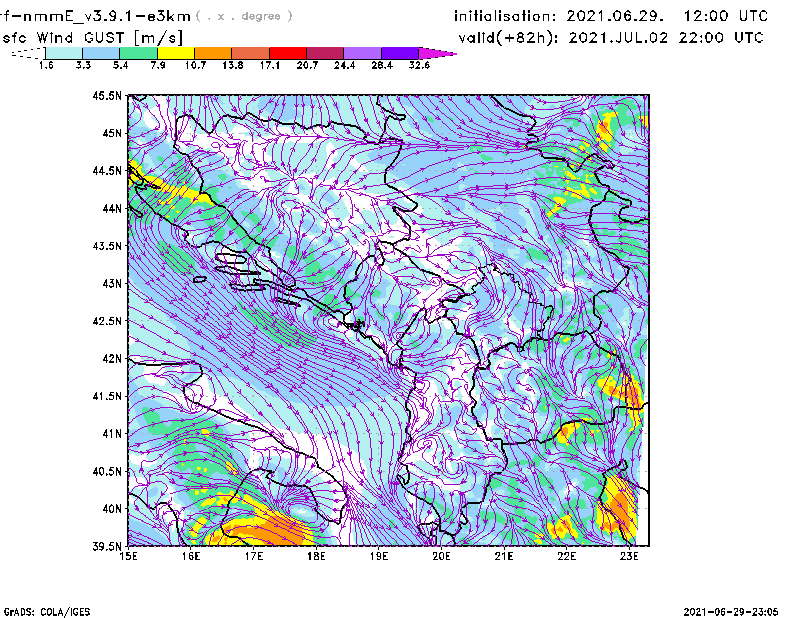Click the 1.6 legend value

(46, 65)
